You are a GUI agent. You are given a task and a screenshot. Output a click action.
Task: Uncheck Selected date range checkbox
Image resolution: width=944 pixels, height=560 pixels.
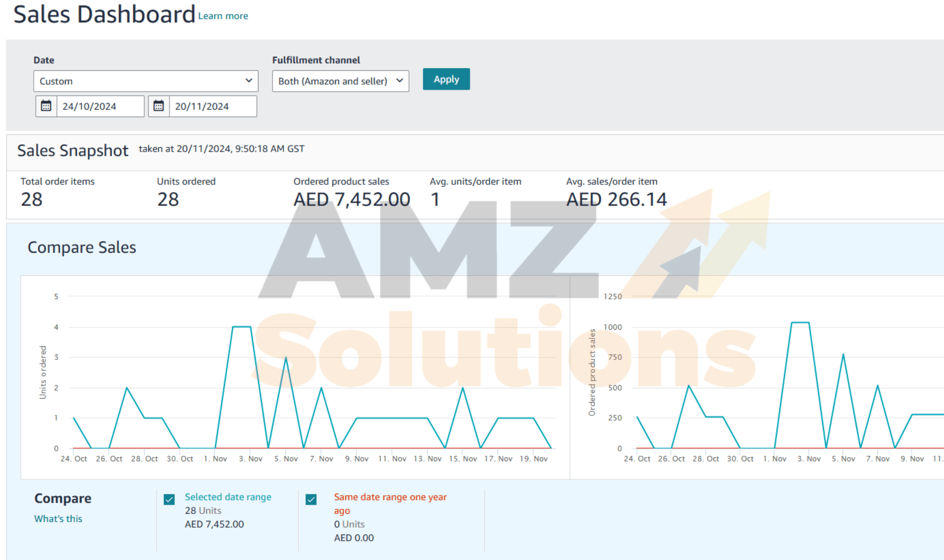click(x=169, y=499)
